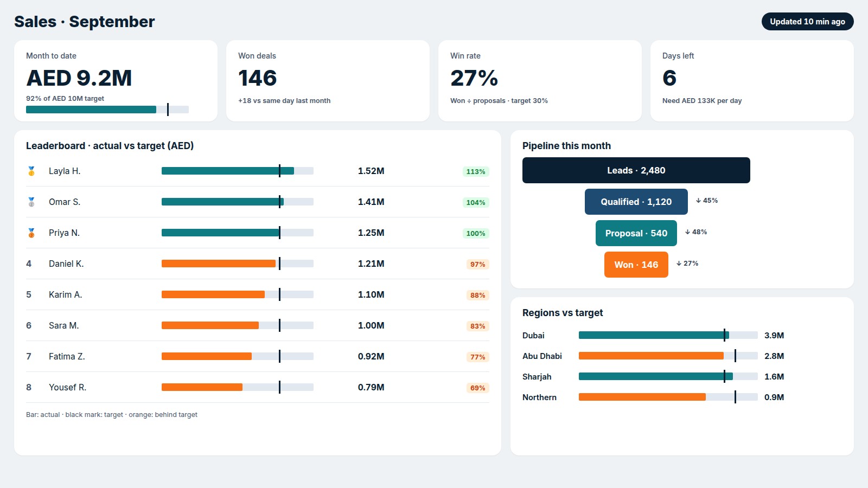Click the 104% badge for Omar S.

click(x=476, y=203)
